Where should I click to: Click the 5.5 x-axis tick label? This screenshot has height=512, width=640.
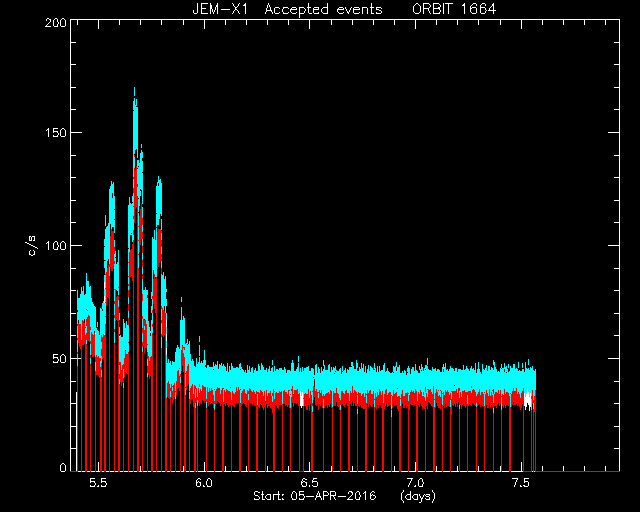(98, 483)
